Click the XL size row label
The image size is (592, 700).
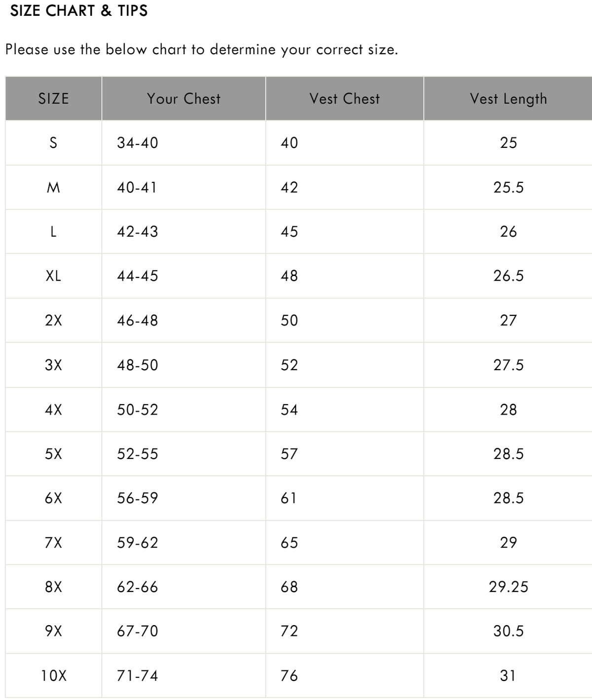click(53, 276)
